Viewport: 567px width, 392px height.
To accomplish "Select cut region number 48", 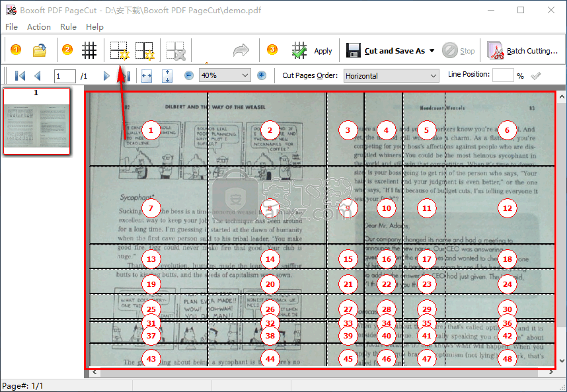I will [507, 359].
